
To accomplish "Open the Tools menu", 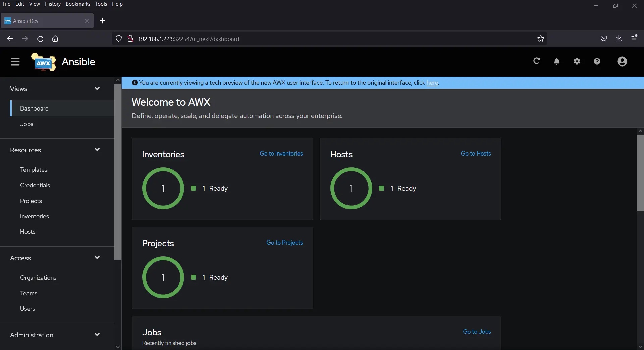I will tap(101, 4).
